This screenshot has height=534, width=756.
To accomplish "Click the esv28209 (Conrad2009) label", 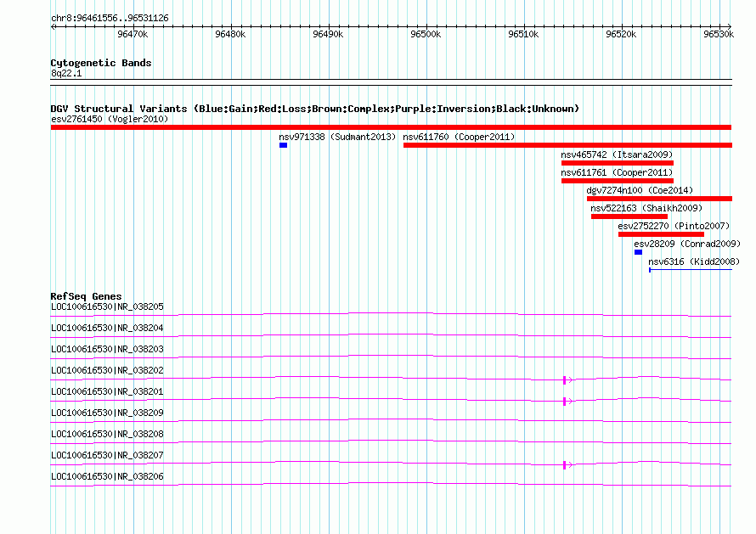I will (687, 244).
